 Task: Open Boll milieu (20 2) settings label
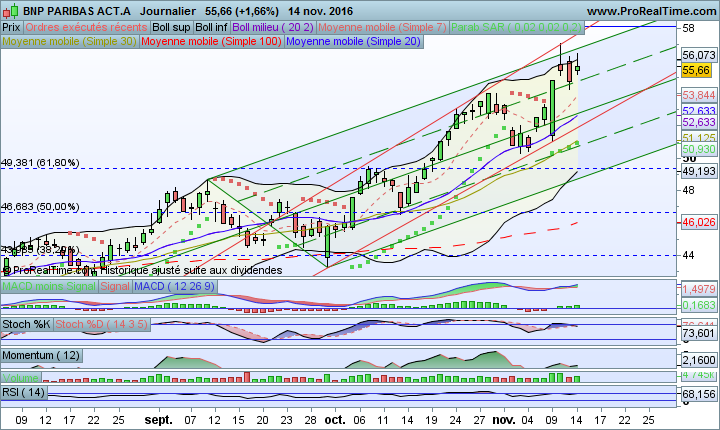[x=273, y=28]
